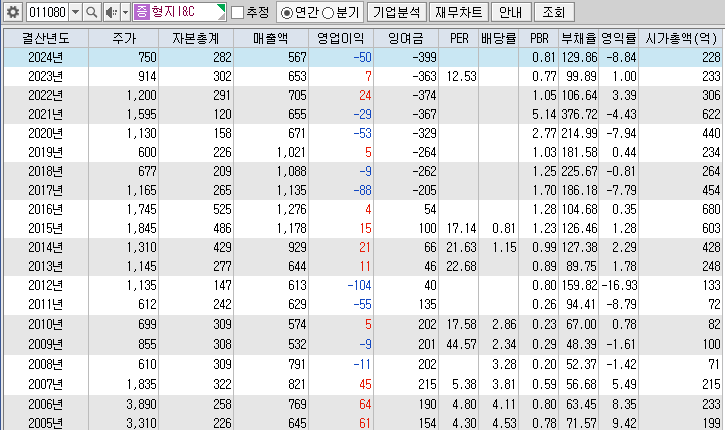Select the 자본총계 column header
The width and height of the screenshot is (725, 430).
point(196,38)
